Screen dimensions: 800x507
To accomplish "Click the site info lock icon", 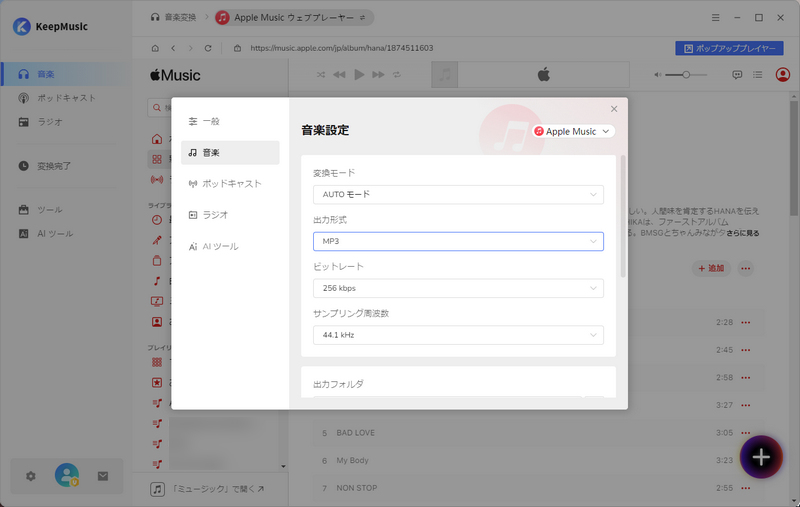I will tap(237, 48).
